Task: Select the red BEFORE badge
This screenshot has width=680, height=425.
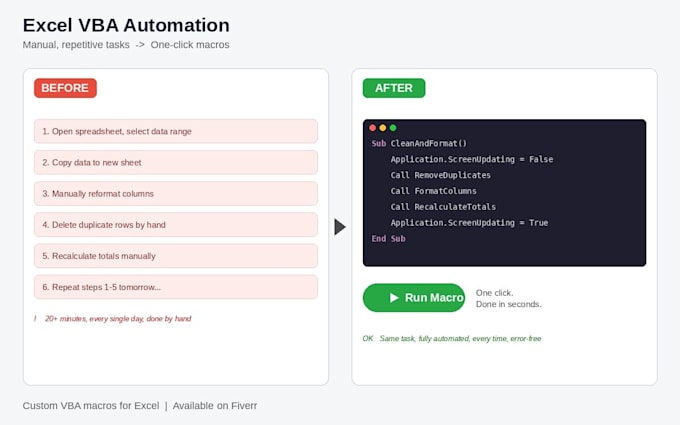Action: coord(65,88)
